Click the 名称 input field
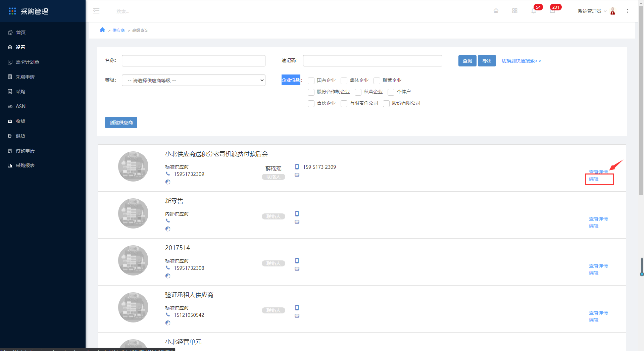This screenshot has height=351, width=644. (x=194, y=61)
